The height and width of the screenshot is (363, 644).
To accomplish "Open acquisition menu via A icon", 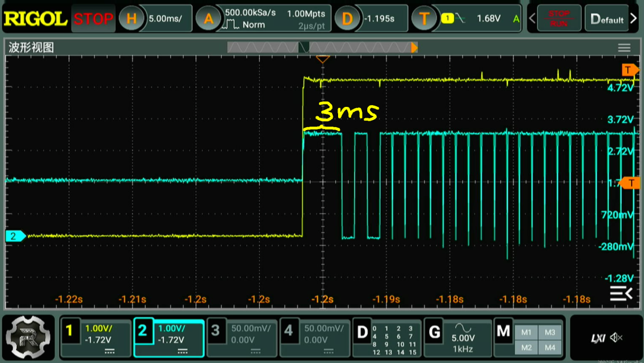I will tap(208, 19).
